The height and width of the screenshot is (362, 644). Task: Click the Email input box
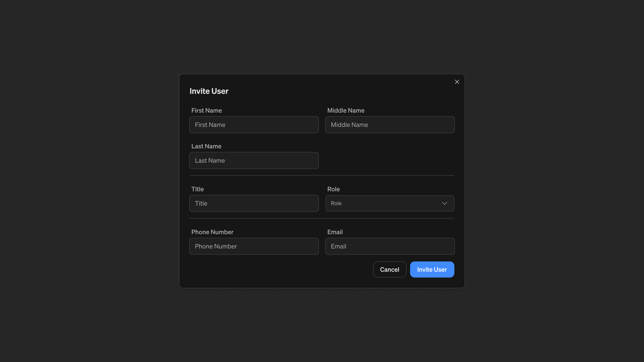(390, 246)
